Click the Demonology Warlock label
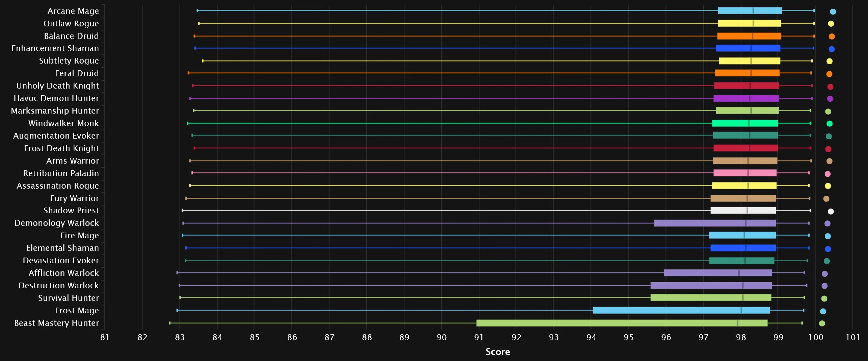Screen dimensions: 868x361 [x=57, y=223]
